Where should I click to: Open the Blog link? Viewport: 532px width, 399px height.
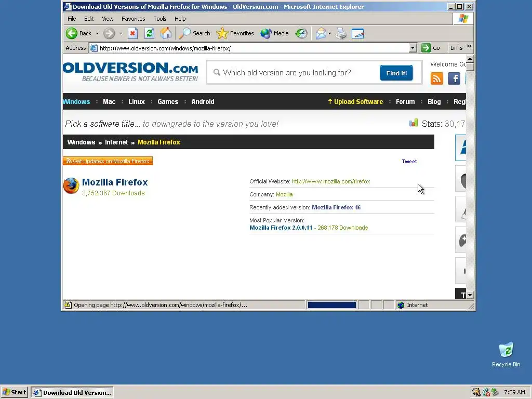[x=434, y=101]
